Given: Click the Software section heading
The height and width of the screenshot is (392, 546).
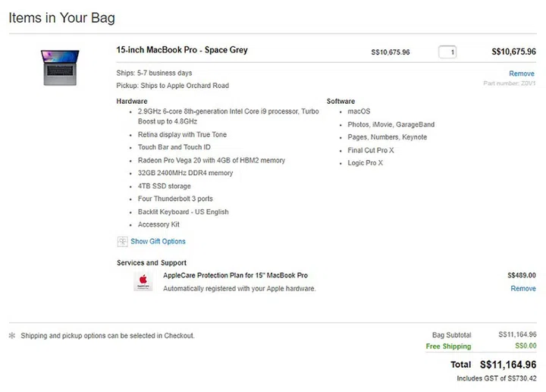Looking at the screenshot, I should coord(340,101).
